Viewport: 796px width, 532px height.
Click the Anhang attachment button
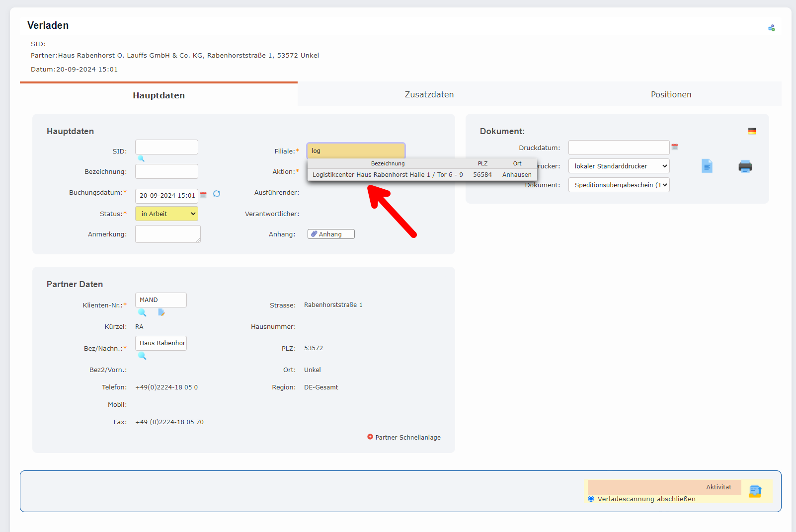click(331, 234)
